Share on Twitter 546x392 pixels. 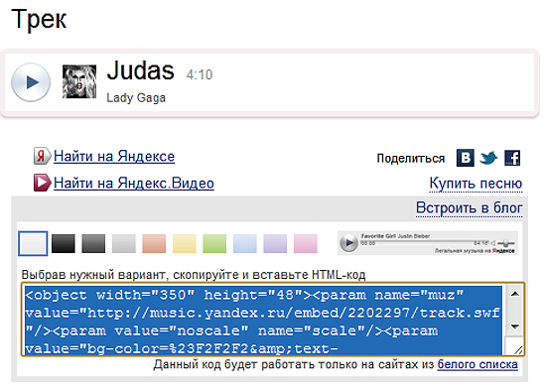click(x=488, y=158)
